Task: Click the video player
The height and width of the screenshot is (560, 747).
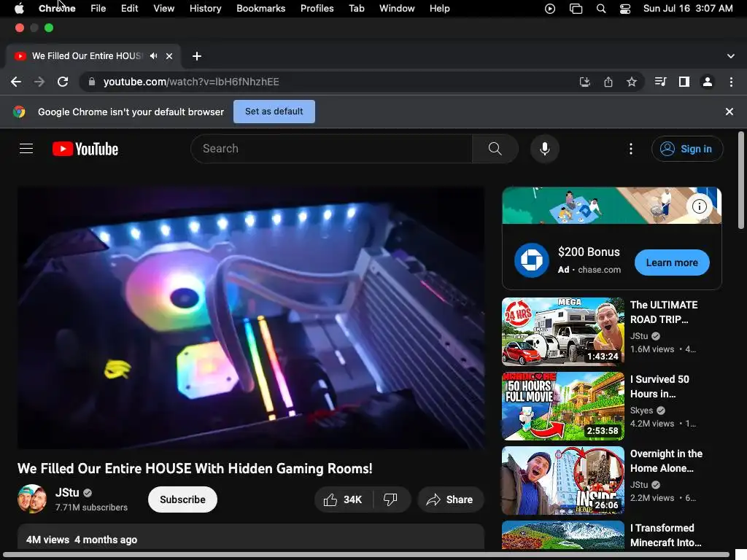Action: (251, 318)
